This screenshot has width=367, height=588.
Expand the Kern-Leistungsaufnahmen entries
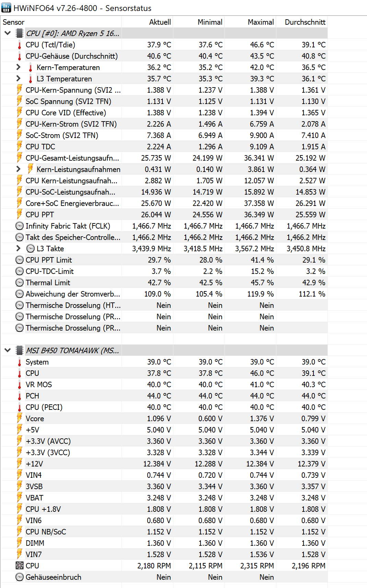pyautogui.click(x=19, y=169)
